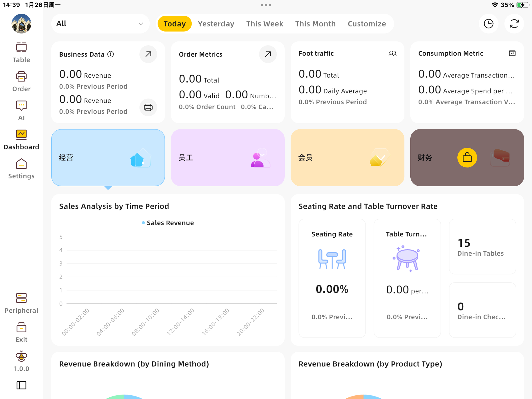Refresh the dashboard data

pyautogui.click(x=514, y=24)
